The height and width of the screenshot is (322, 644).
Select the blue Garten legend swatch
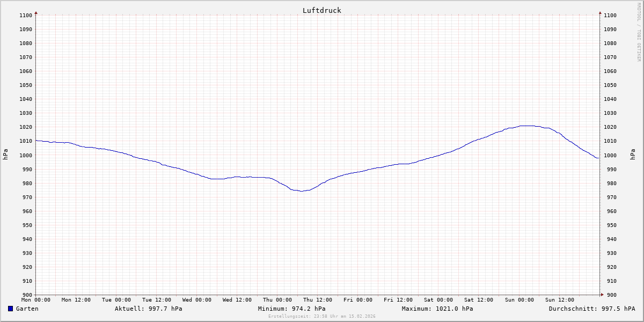(10, 309)
